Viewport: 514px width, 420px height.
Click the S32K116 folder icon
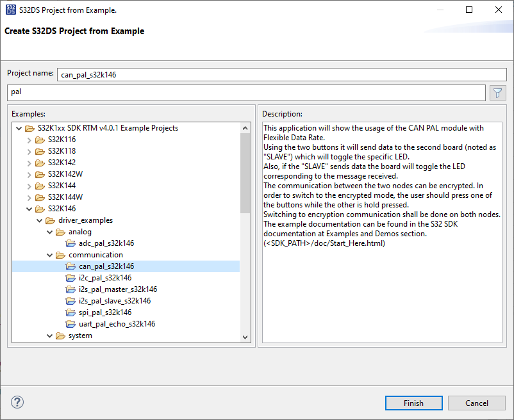(x=40, y=140)
